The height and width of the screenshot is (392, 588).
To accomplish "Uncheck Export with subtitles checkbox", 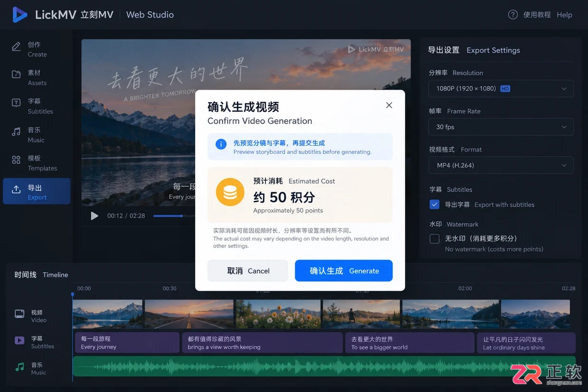I will pyautogui.click(x=434, y=204).
